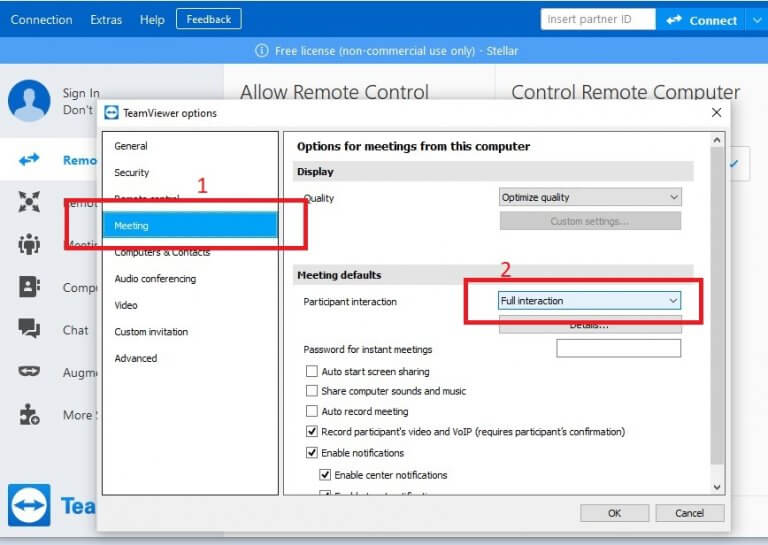768x545 pixels.
Task: Click the Chat label in main sidebar
Action: [x=75, y=330]
